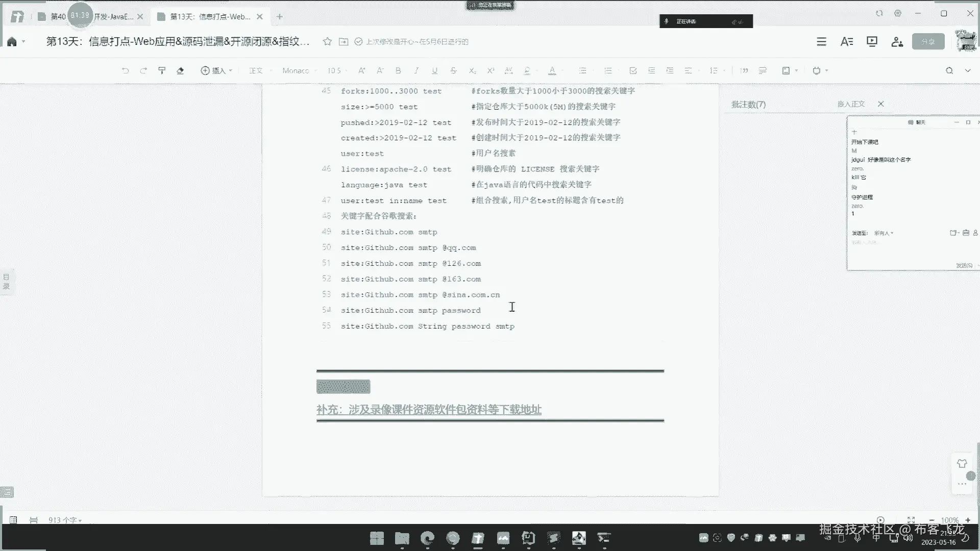This screenshot has height=551, width=980.
Task: Star this document as favorite
Action: click(327, 41)
